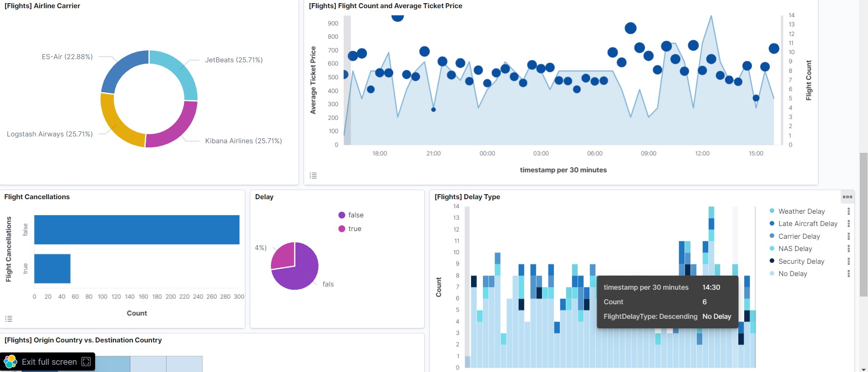Click the Origin Country vs. Destination Country title
Image resolution: width=868 pixels, height=372 pixels.
pos(83,340)
